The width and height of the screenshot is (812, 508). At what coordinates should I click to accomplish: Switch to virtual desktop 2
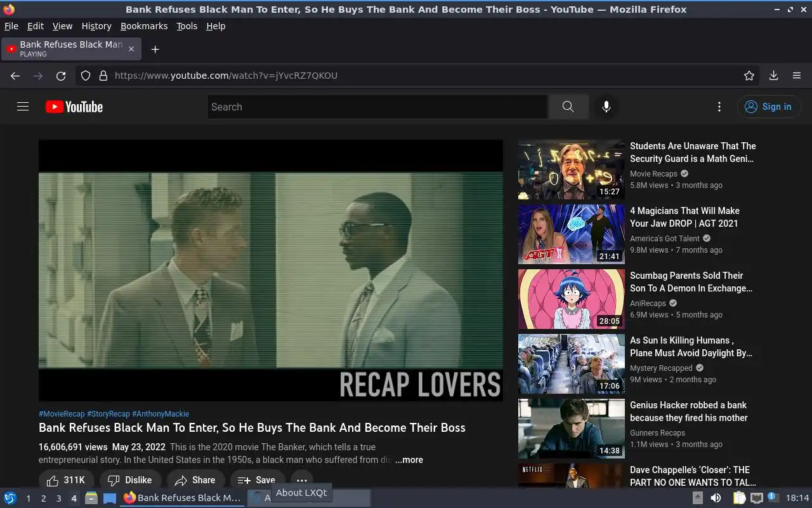43,498
